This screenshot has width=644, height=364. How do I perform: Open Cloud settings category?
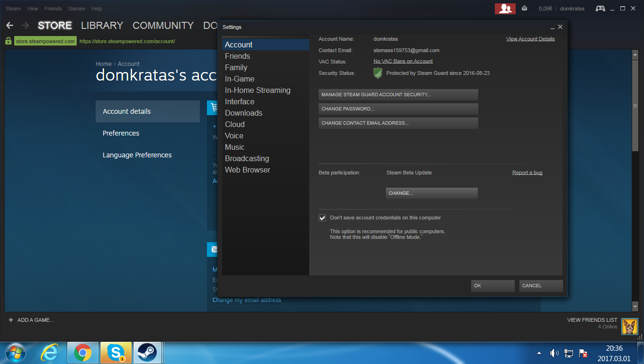pos(266,124)
